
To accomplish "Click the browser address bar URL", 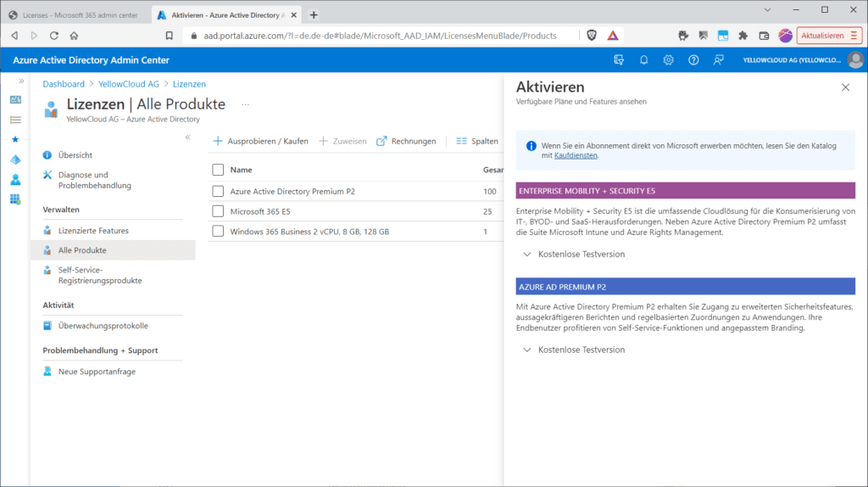I will tap(380, 36).
